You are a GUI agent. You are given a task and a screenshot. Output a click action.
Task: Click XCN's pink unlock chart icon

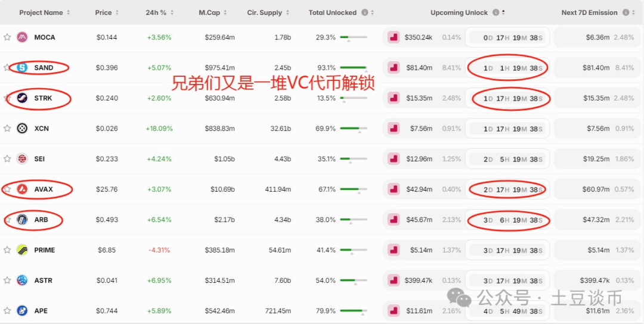(394, 129)
